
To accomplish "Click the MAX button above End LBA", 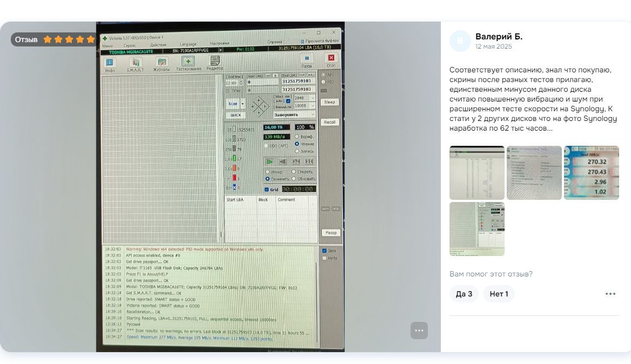I will 311,75.
